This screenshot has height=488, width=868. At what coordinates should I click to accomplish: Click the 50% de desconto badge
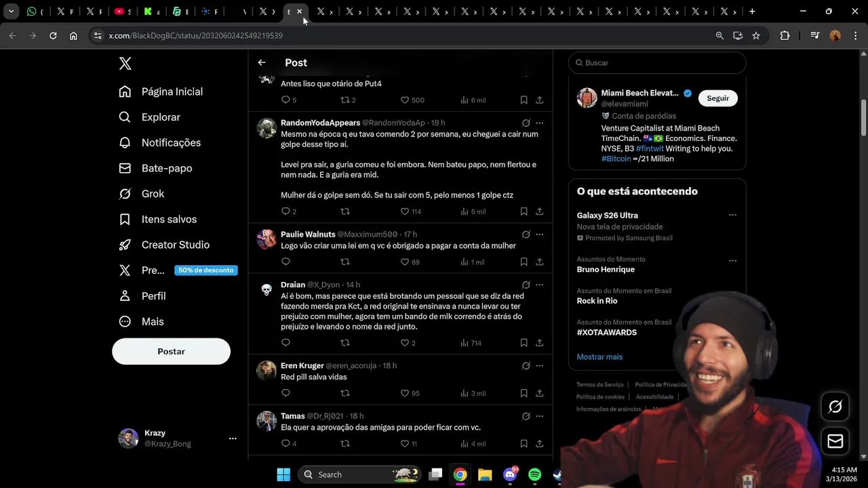coord(206,270)
